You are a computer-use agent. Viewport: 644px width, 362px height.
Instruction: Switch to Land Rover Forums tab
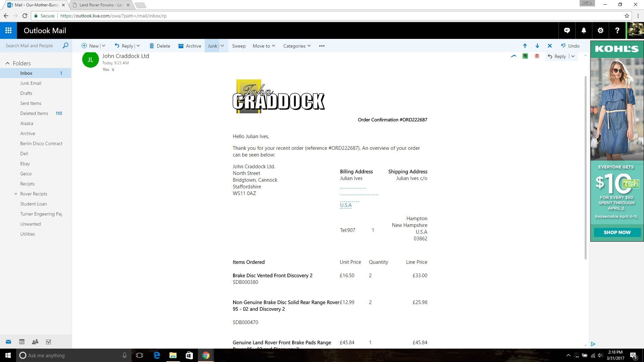[x=101, y=5]
